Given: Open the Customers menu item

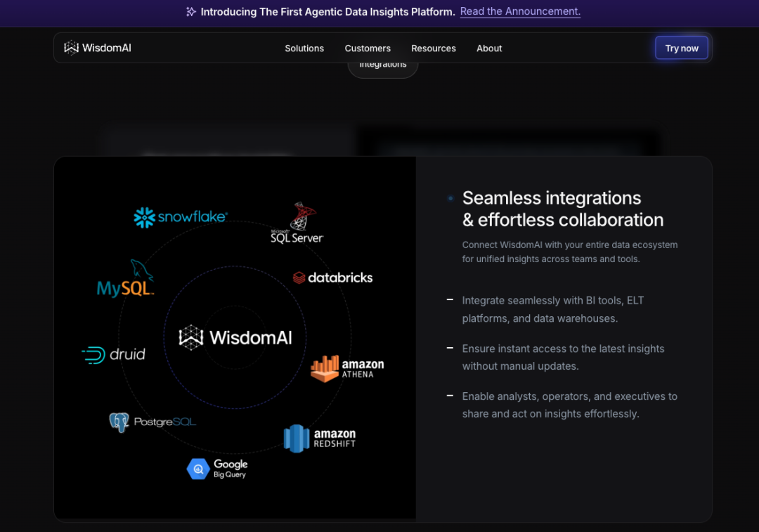Looking at the screenshot, I should click(368, 48).
